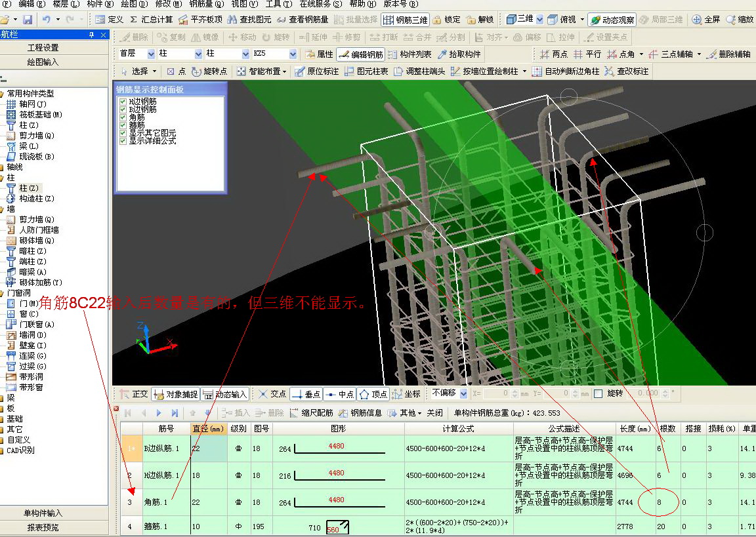Click the 锁定 lock icon
756x537 pixels.
click(x=446, y=20)
